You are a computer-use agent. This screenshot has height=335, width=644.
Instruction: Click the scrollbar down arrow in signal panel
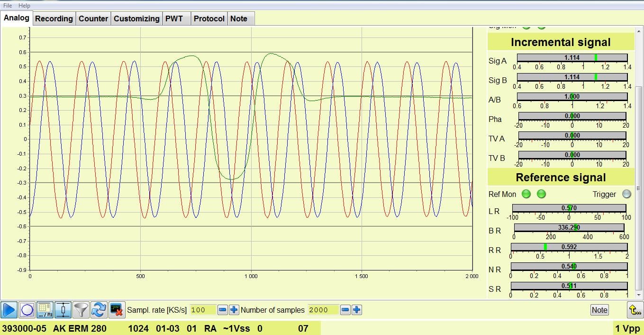coord(639,295)
